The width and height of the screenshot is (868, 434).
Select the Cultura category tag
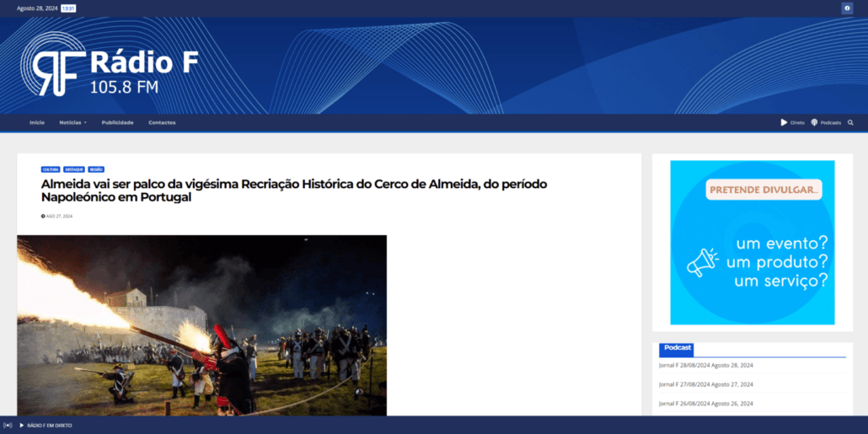[x=51, y=169]
